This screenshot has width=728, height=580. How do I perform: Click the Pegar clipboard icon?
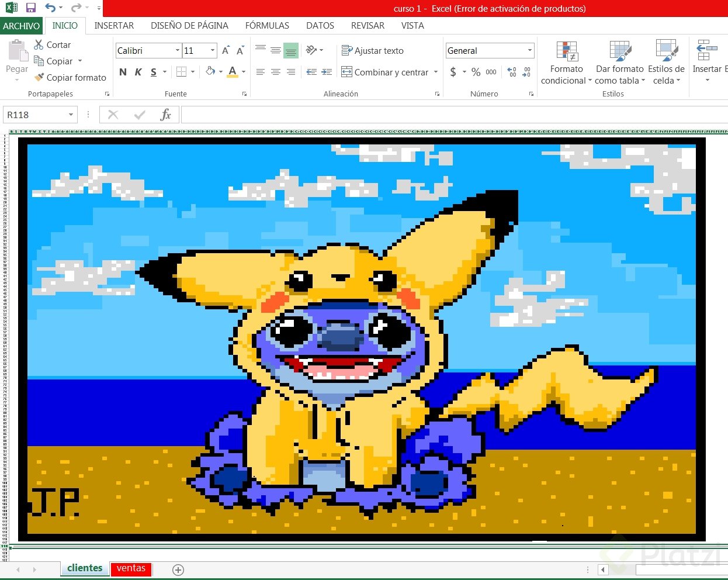[17, 51]
